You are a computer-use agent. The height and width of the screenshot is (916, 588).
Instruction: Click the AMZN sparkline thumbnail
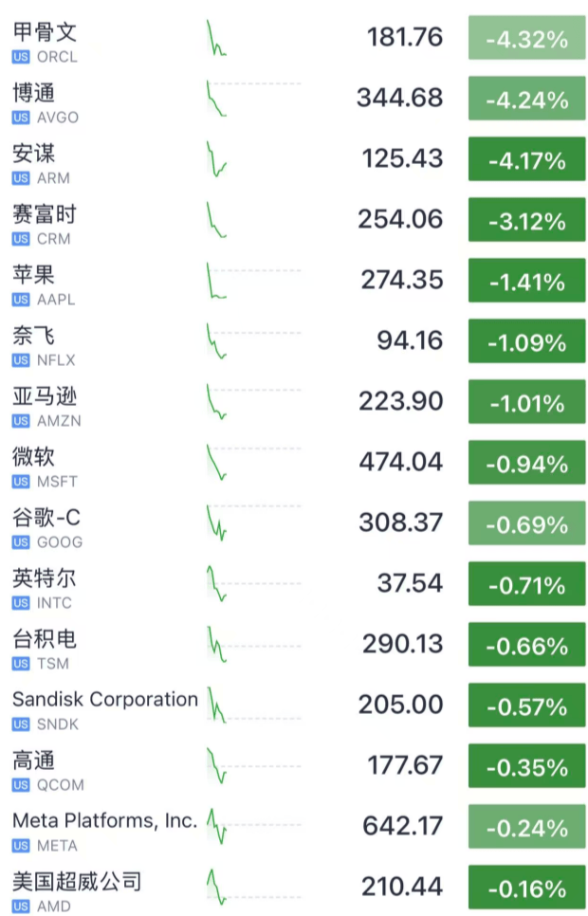(x=216, y=403)
